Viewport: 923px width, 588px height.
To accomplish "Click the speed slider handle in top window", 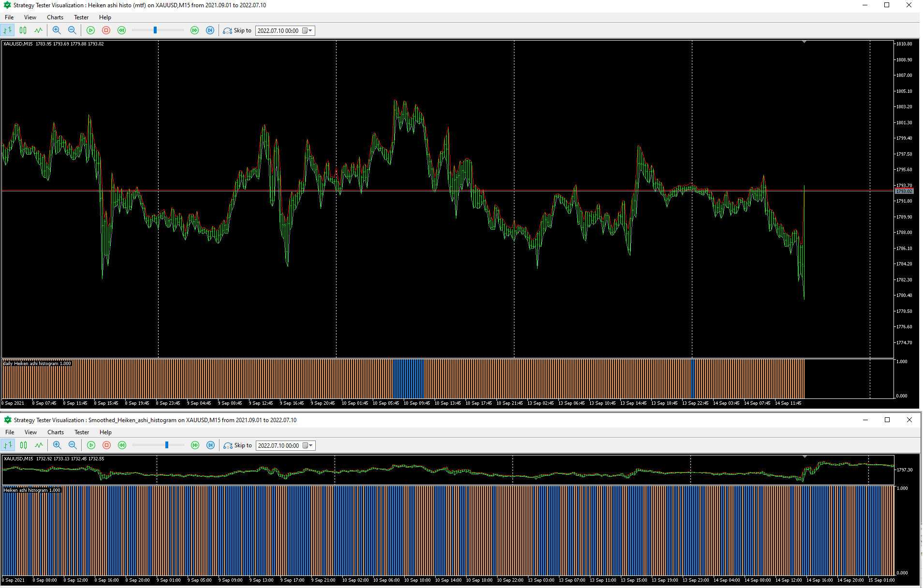I will point(155,30).
